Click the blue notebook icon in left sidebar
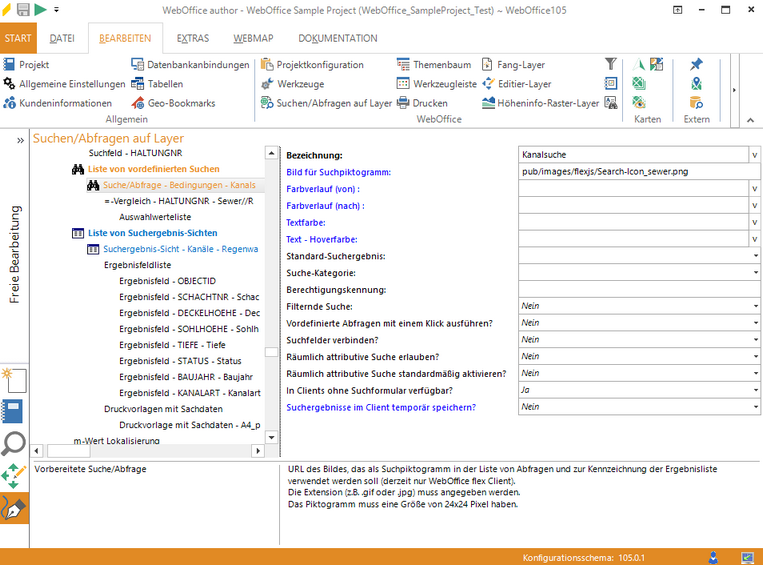This screenshot has width=763, height=565. click(14, 412)
